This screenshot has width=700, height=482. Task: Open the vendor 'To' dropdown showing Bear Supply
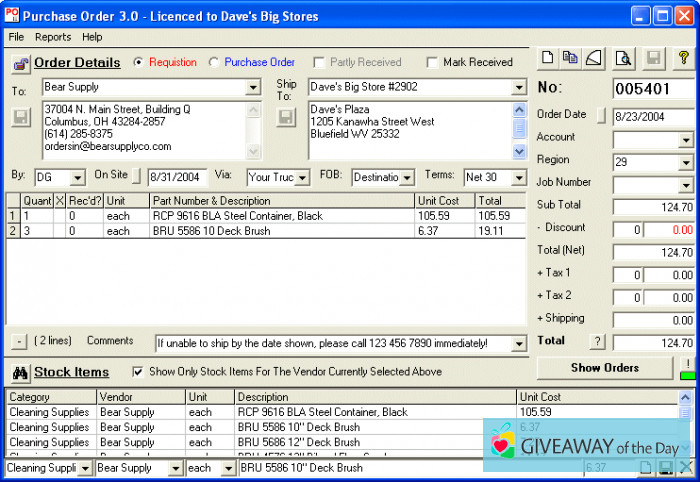(252, 88)
